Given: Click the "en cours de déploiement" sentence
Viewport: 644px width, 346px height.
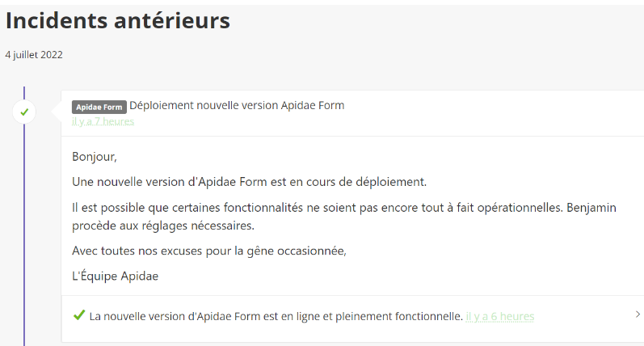Looking at the screenshot, I should [x=250, y=182].
